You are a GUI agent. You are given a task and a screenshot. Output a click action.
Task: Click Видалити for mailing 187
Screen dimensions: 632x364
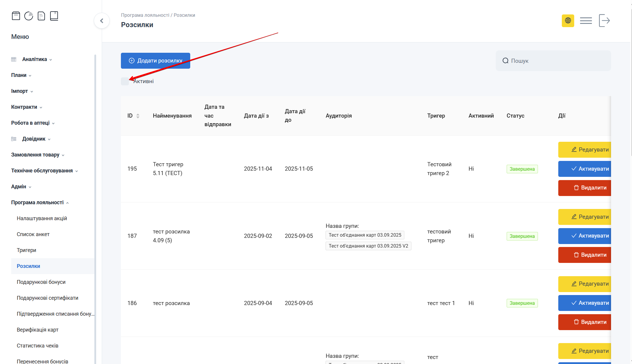585,255
